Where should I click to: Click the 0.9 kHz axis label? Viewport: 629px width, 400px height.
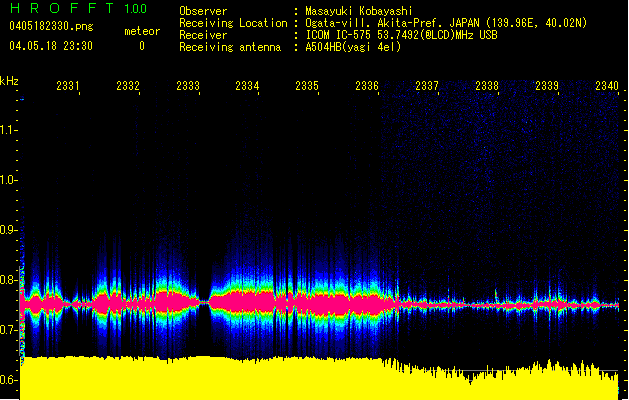tap(7, 230)
